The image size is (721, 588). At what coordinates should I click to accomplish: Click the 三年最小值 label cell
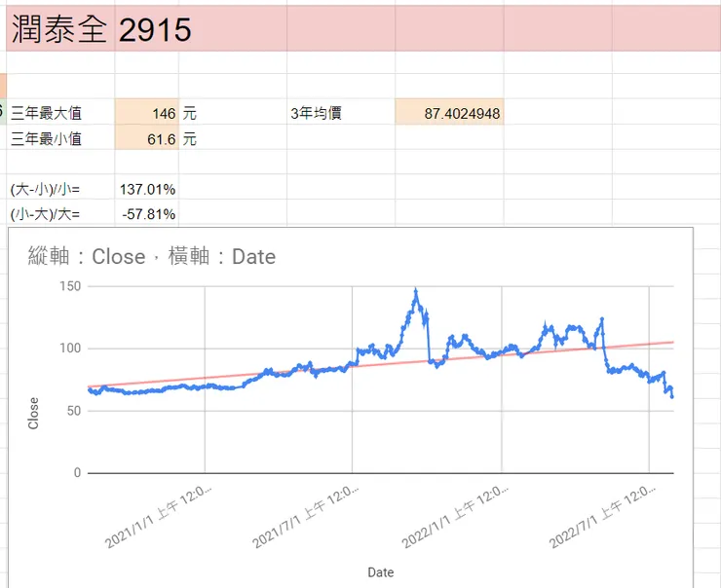tap(46, 139)
